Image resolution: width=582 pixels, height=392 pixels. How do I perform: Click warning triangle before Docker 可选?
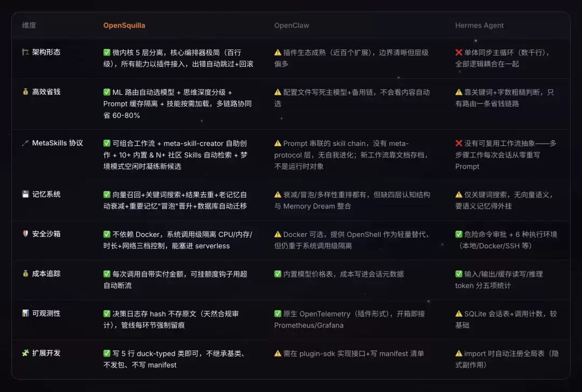(x=278, y=234)
